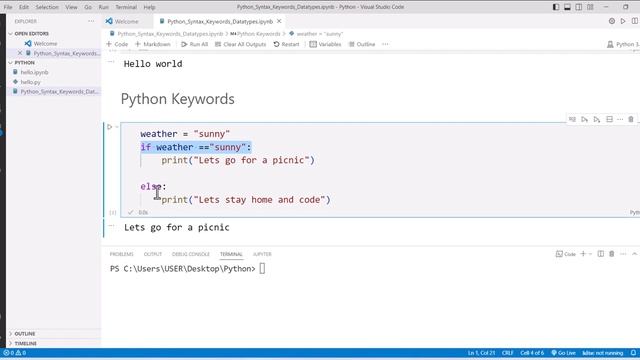Execute cells above icon in cell toolbar

click(584, 119)
